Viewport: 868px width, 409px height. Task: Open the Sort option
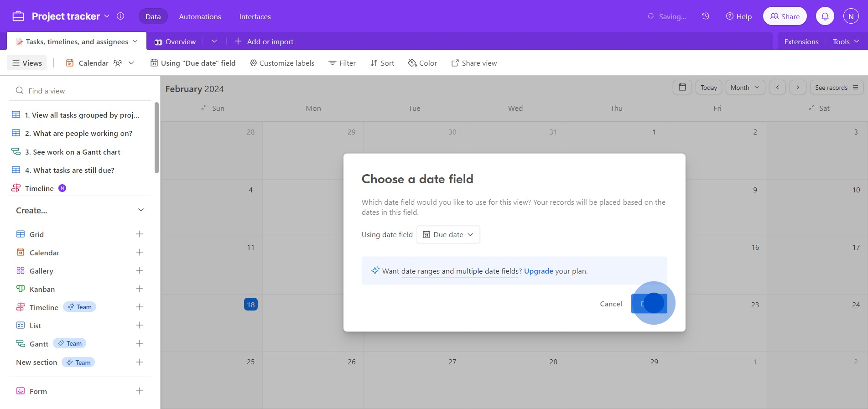(382, 63)
